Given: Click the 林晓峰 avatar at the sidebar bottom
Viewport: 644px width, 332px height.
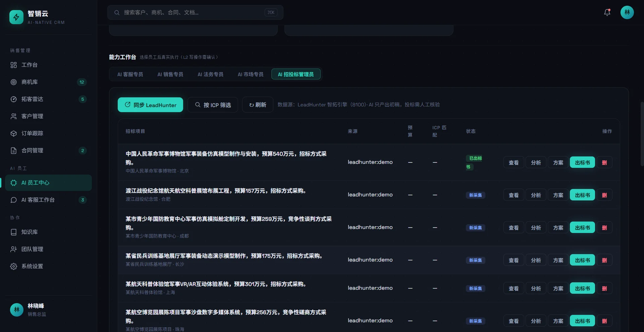Looking at the screenshot, I should [x=17, y=310].
